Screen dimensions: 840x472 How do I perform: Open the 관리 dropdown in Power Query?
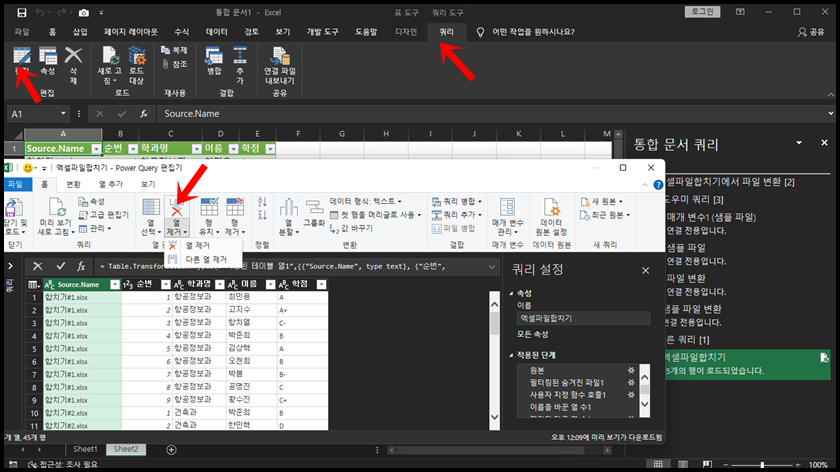click(95, 228)
